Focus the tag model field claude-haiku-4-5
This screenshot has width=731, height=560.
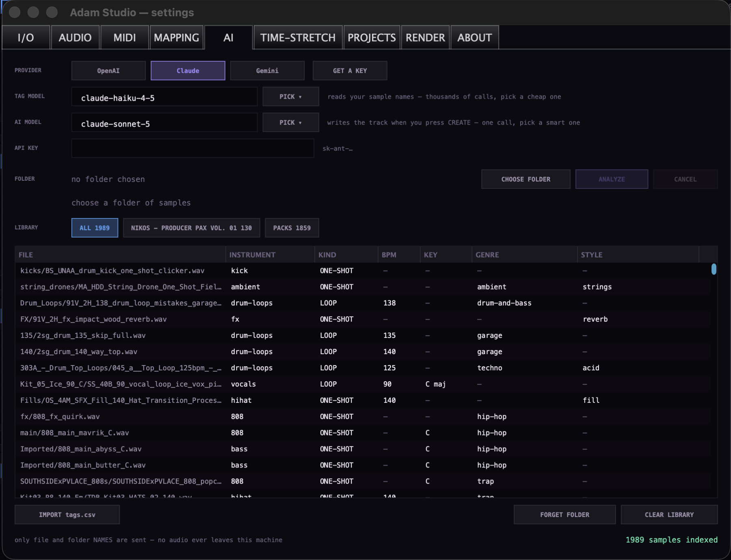164,97
